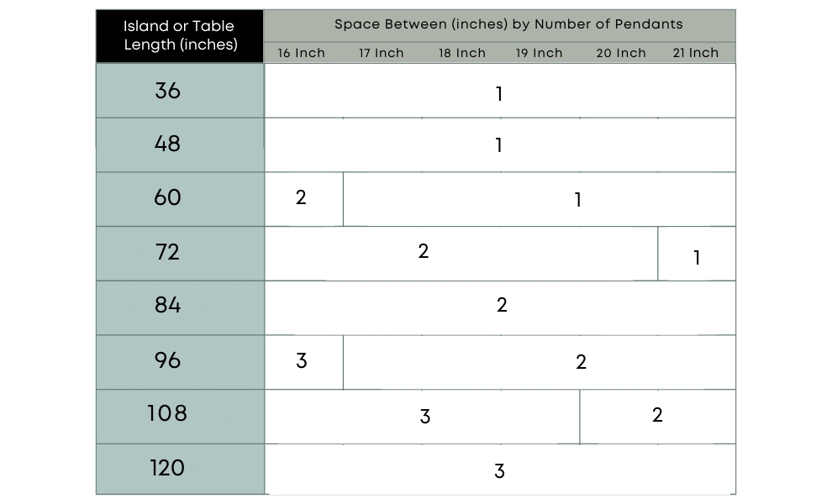Click the "2" cell in the 60 row
Viewport: 832px width, 504px height.
point(302,198)
